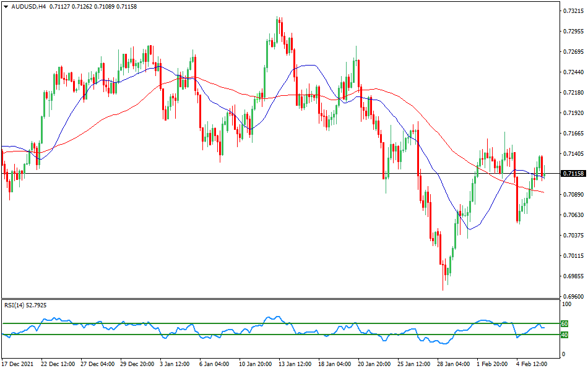Click the RSI level 60 marker
The image size is (588, 371).
563,323
